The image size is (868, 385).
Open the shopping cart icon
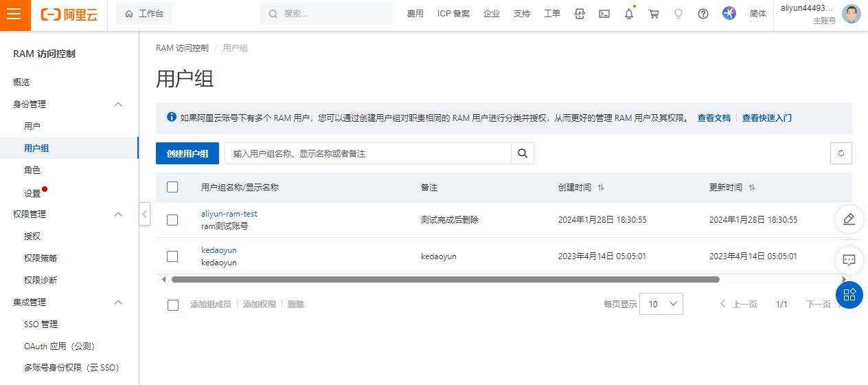coord(654,14)
